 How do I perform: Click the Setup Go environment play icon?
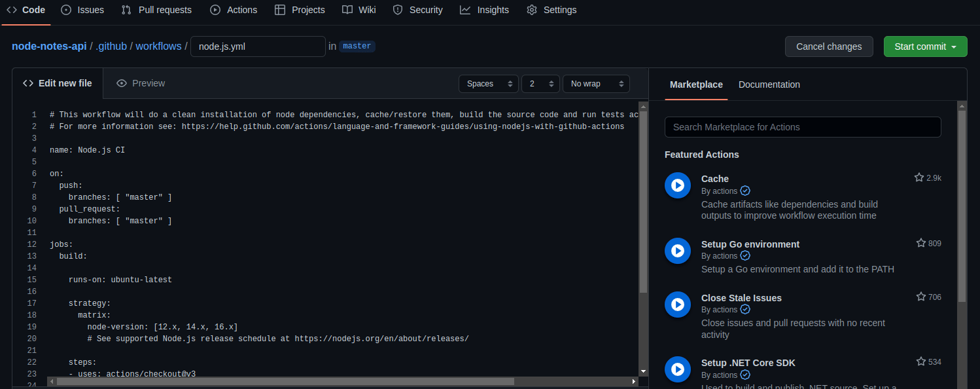[678, 251]
